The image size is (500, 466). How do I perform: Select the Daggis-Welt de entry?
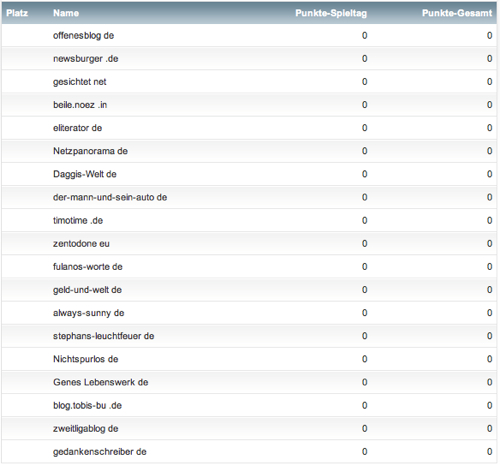(85, 174)
